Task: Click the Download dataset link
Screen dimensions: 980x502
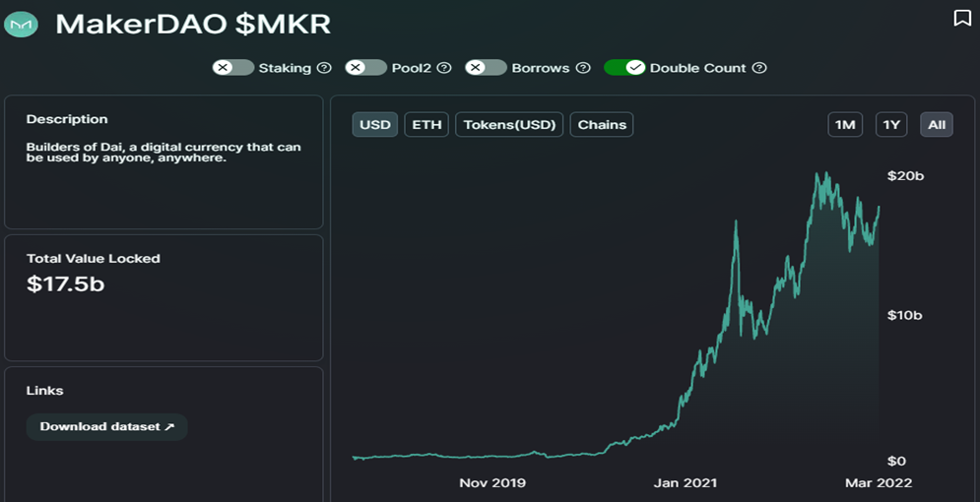Action: pos(107,427)
